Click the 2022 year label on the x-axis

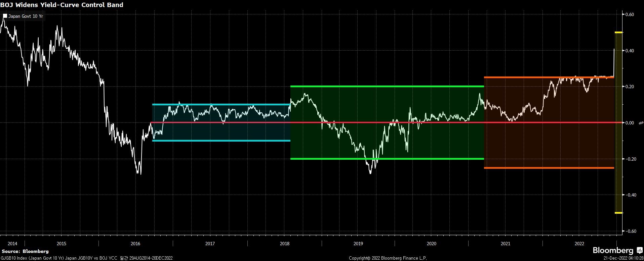tap(579, 244)
